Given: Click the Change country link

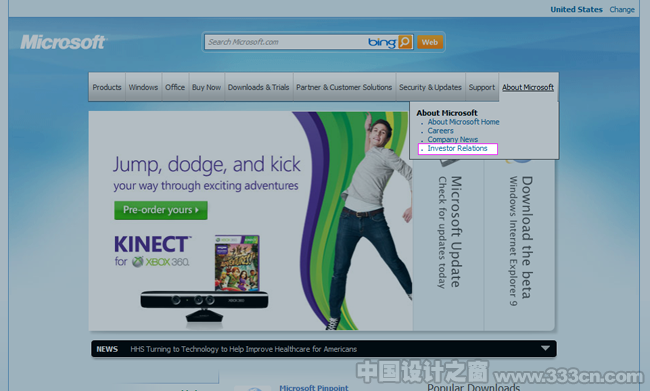Looking at the screenshot, I should [622, 10].
